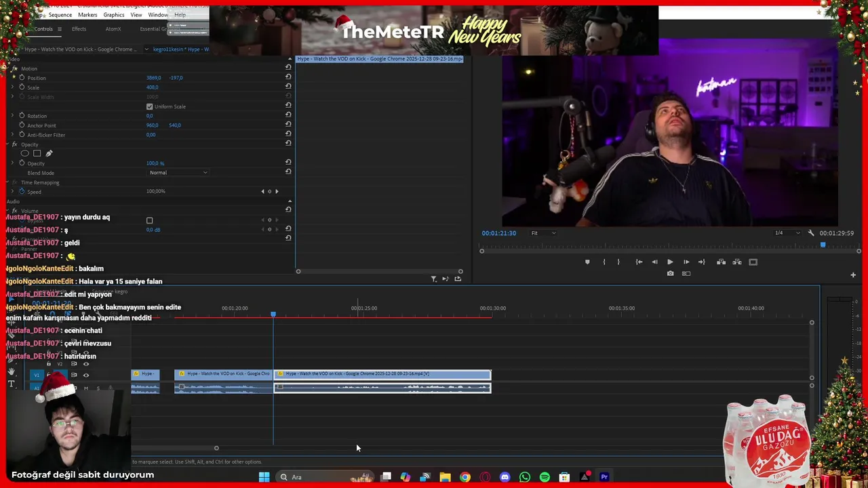Switch to the AtomX tab
The width and height of the screenshot is (868, 488).
tap(113, 29)
